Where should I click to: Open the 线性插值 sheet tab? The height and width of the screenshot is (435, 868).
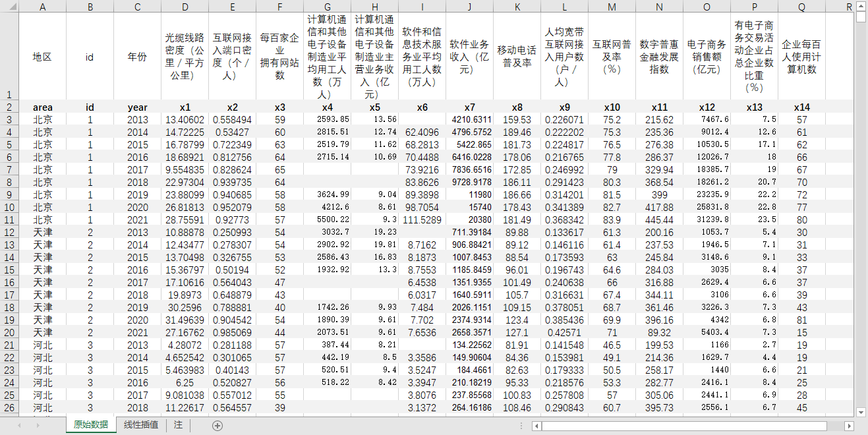141,425
